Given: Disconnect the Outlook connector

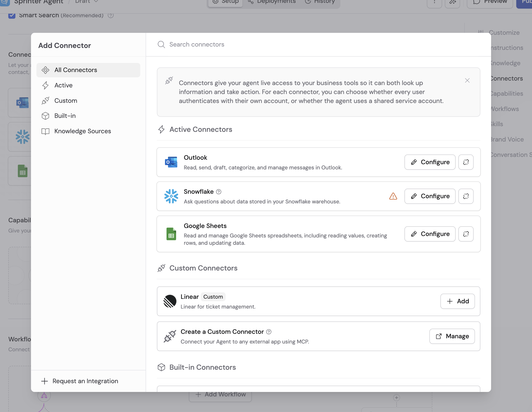Looking at the screenshot, I should (466, 162).
